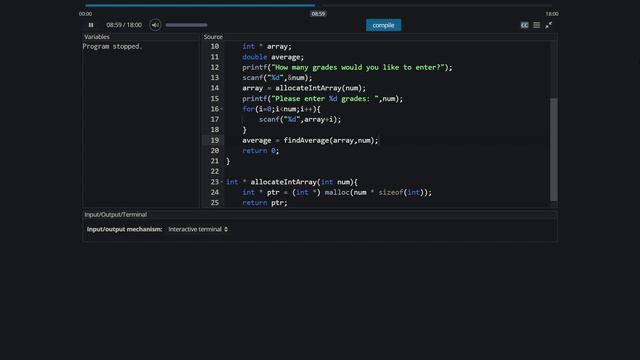Screen dimensions: 640x360
Task: Collapse allocateIntArray function at line 23
Action: pyautogui.click(x=222, y=182)
